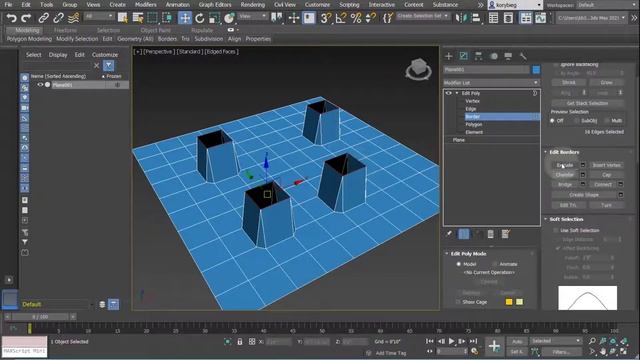The image size is (640, 360).
Task: Click the Insert Vertex button
Action: click(x=607, y=165)
